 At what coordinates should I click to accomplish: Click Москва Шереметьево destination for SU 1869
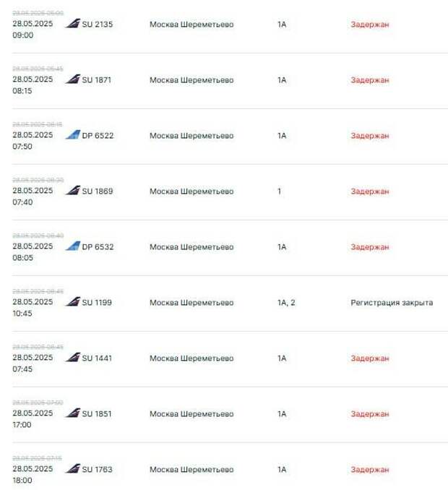pos(191,192)
